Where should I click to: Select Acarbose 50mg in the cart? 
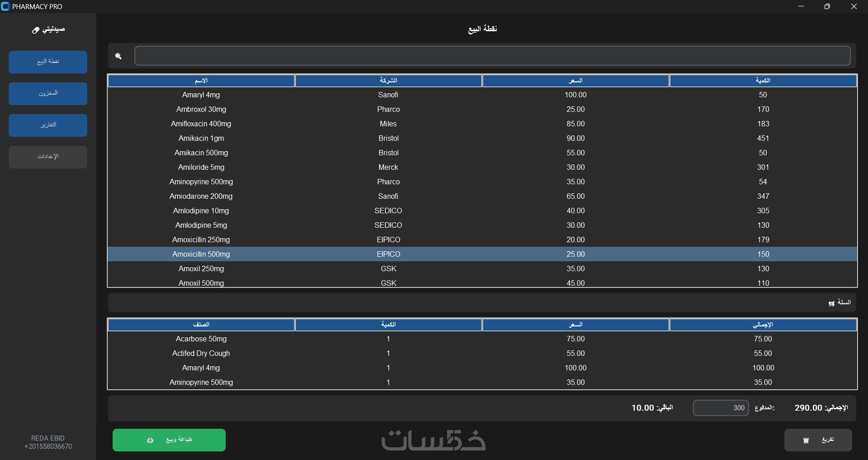482,339
